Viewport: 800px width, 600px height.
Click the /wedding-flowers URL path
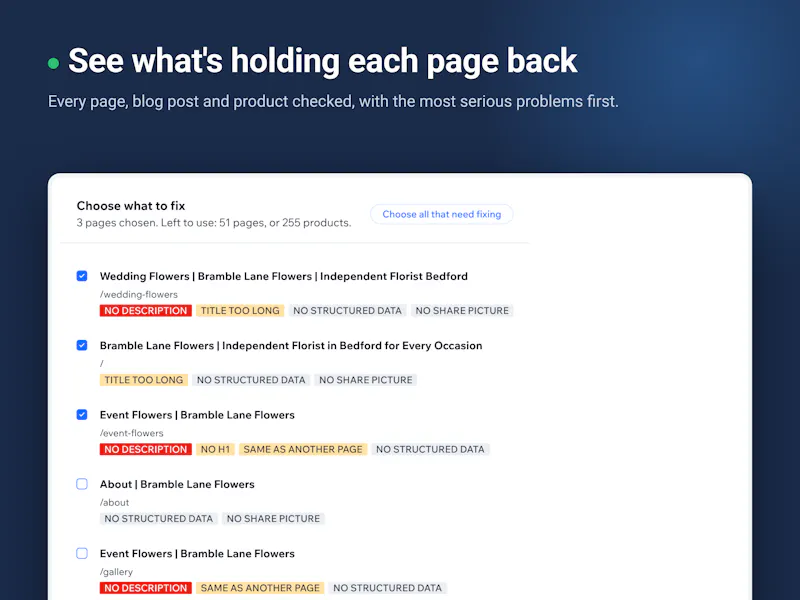click(x=139, y=294)
